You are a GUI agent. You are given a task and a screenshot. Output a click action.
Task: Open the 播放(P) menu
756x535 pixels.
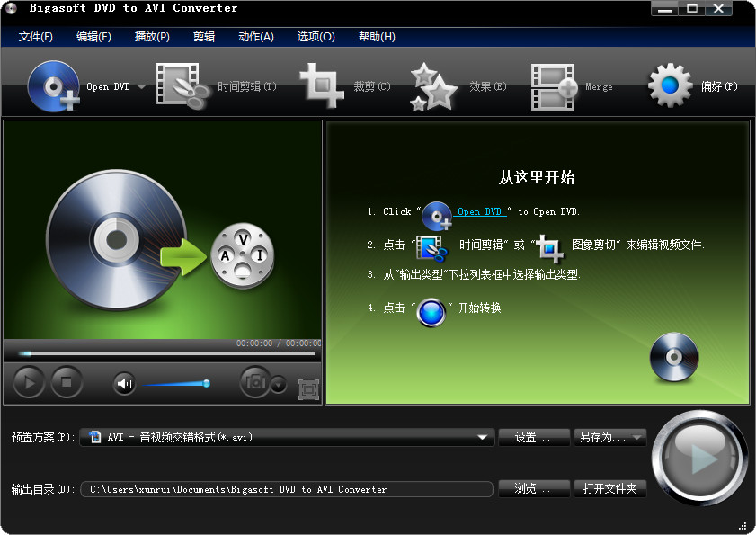[x=152, y=37]
